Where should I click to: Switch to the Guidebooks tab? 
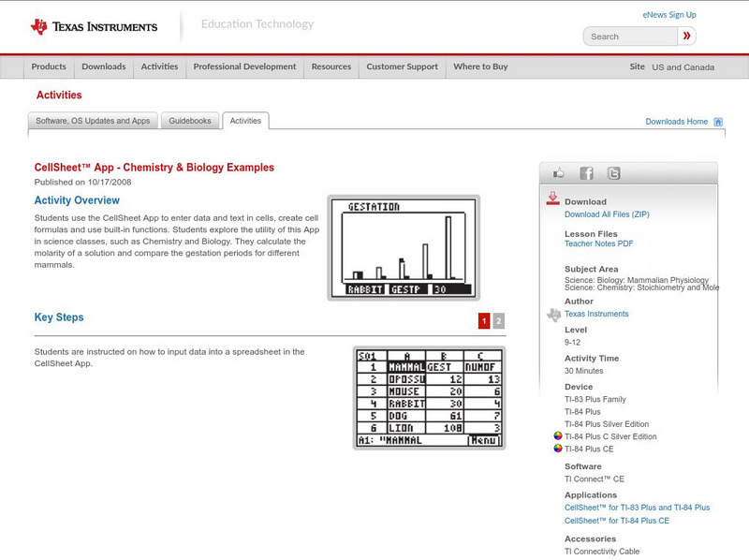190,121
